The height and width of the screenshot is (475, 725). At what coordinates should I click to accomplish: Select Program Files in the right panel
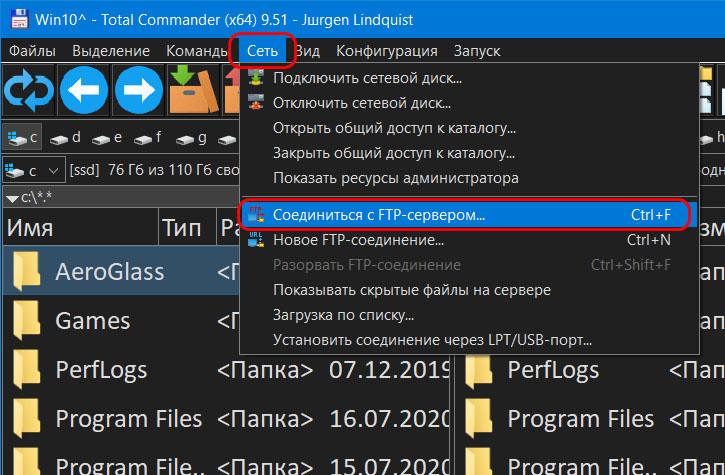(581, 419)
